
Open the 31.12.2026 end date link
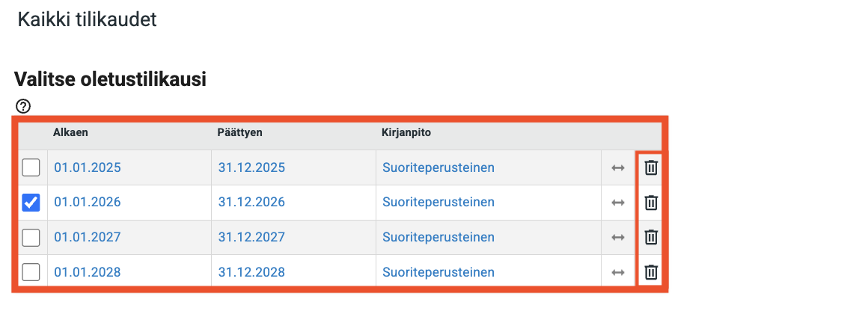pyautogui.click(x=251, y=203)
